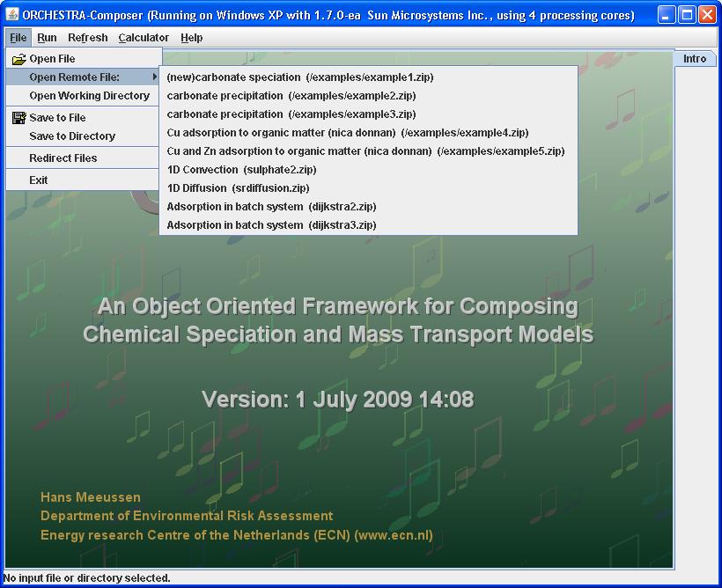Open the Help menu
The width and height of the screenshot is (722, 588).
point(192,37)
